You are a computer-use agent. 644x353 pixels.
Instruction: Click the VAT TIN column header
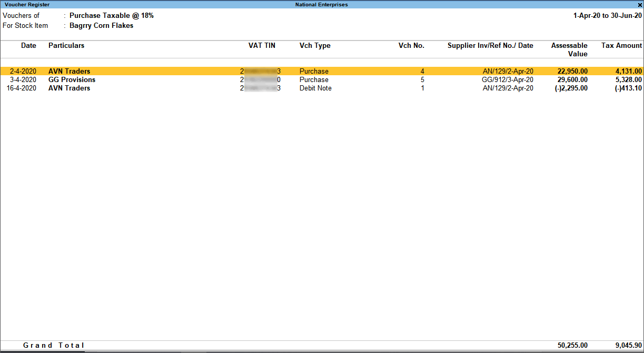(262, 46)
